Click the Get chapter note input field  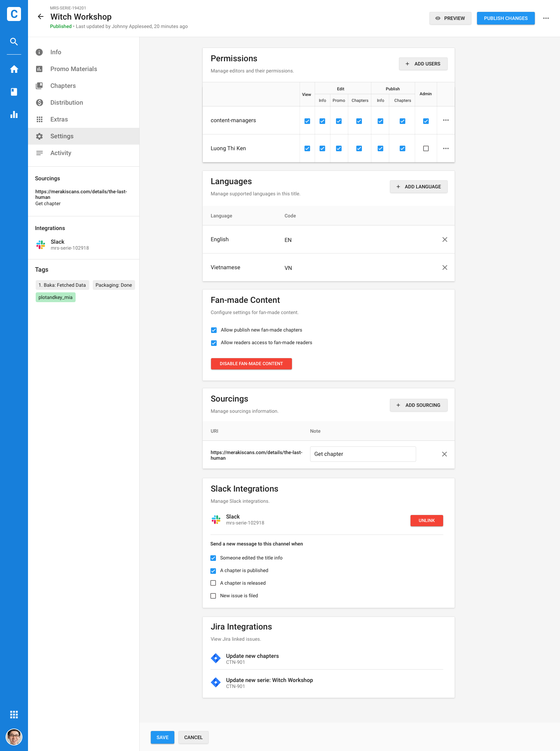tap(363, 454)
